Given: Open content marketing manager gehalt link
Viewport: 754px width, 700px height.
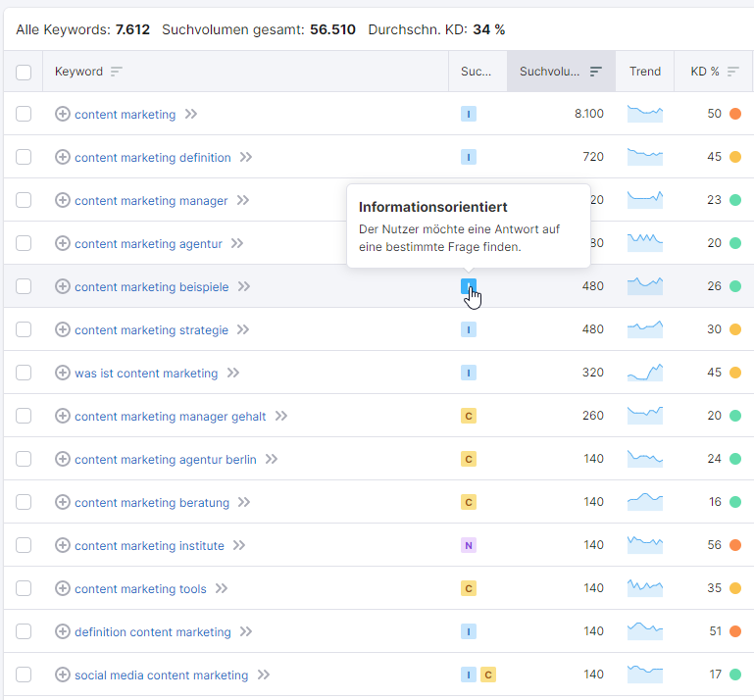Looking at the screenshot, I should coord(171,417).
